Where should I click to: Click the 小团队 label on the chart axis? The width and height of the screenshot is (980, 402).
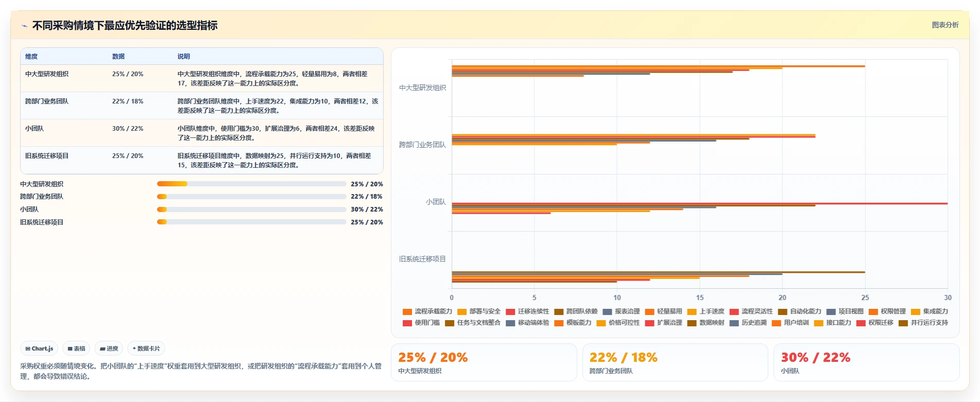click(x=436, y=202)
